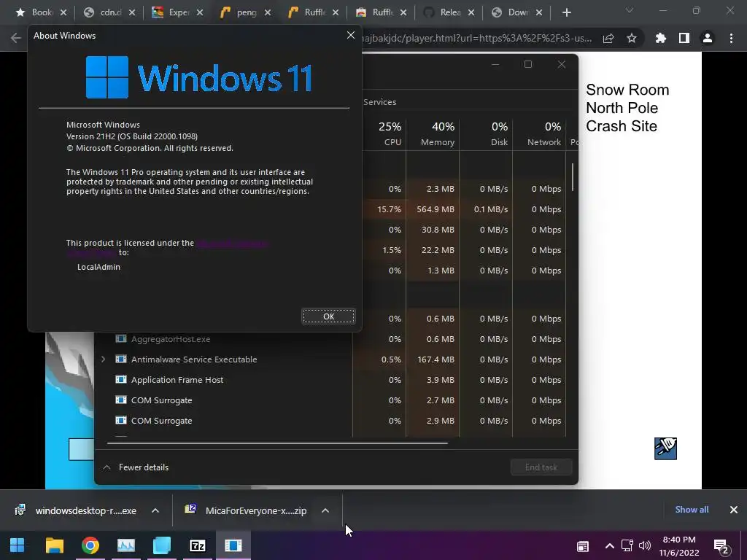This screenshot has height=560, width=747.
Task: Open the network tray icon
Action: [x=627, y=545]
